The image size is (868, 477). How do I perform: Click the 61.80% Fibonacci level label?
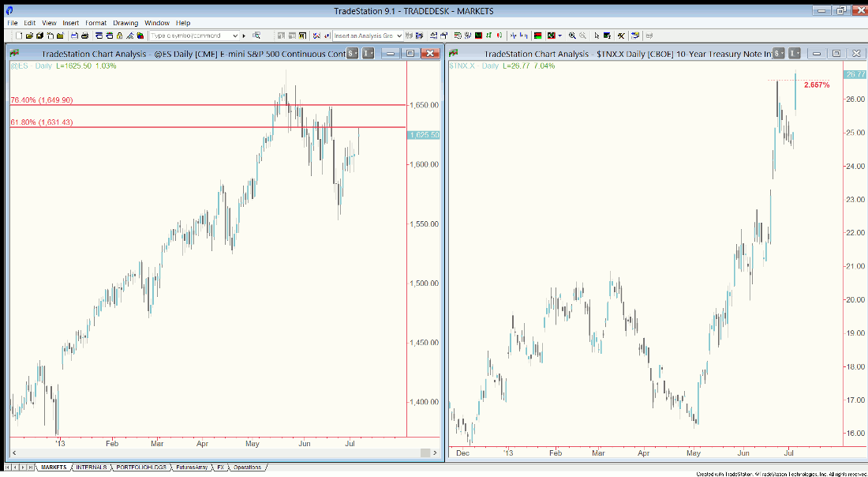click(x=42, y=122)
